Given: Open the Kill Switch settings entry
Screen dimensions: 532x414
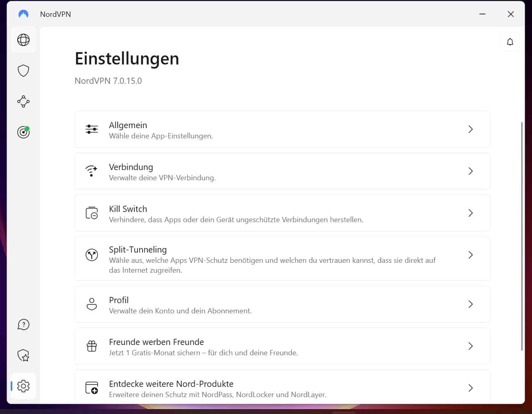Looking at the screenshot, I should (x=282, y=213).
